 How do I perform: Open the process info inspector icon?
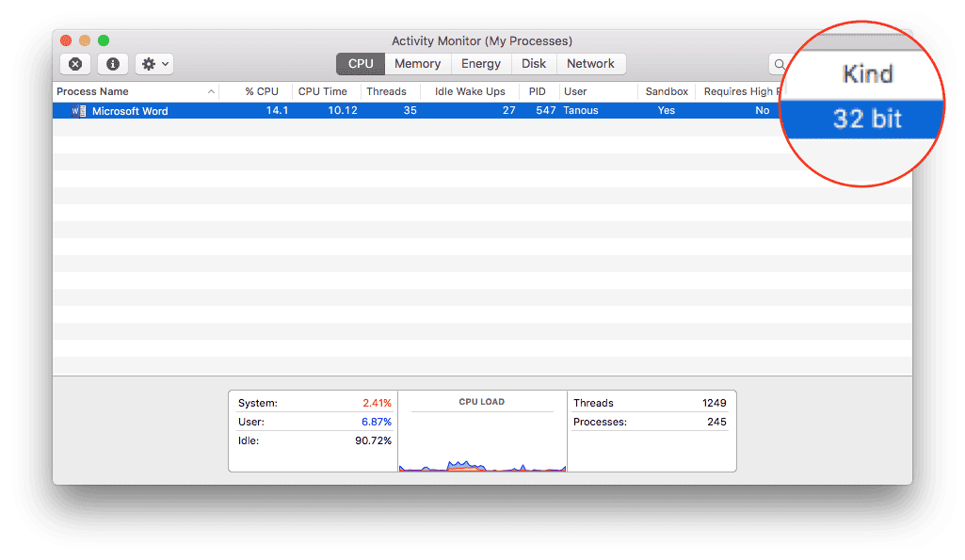point(113,64)
